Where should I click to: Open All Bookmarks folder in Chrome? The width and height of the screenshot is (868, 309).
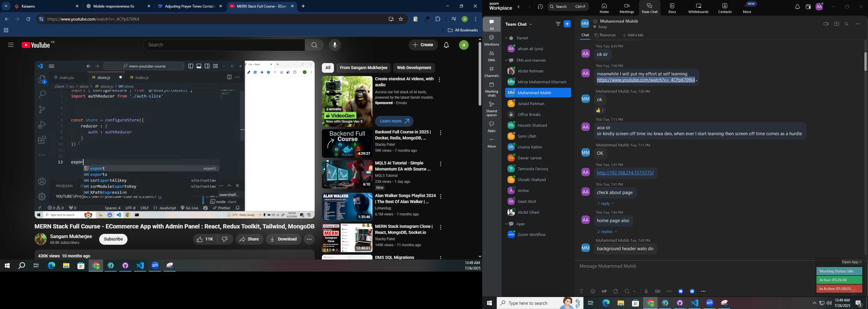463,30
